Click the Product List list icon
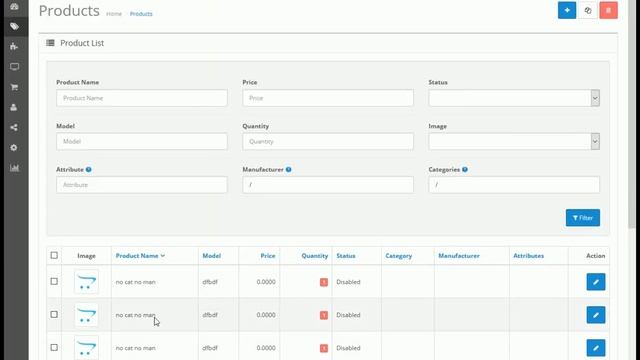 tap(50, 43)
